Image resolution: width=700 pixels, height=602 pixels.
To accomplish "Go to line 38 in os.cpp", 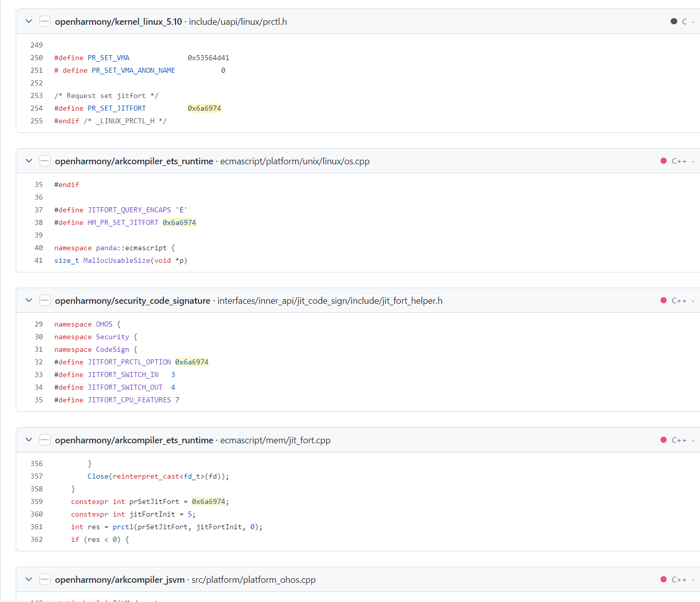I will (38, 222).
